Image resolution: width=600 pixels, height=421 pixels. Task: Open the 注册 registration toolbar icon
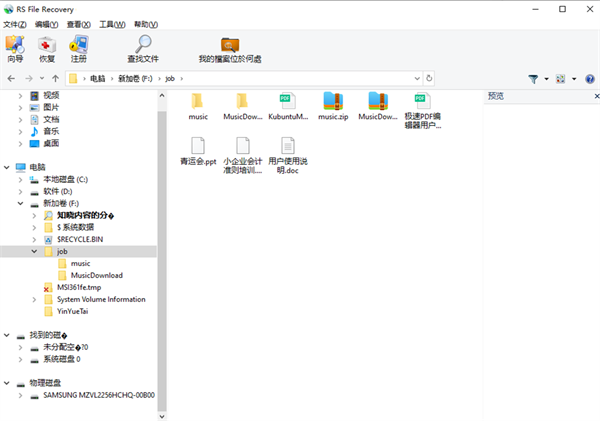[x=78, y=49]
